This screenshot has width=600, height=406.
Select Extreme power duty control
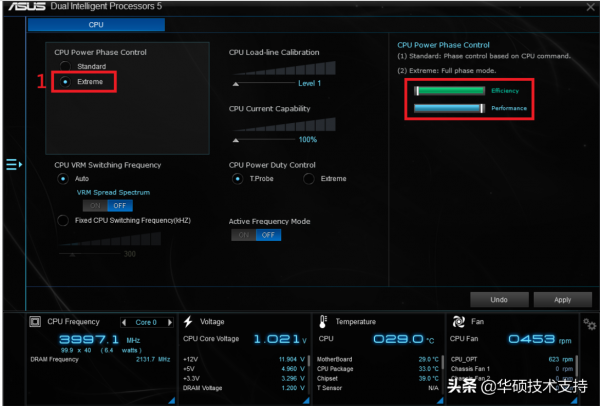click(x=309, y=179)
